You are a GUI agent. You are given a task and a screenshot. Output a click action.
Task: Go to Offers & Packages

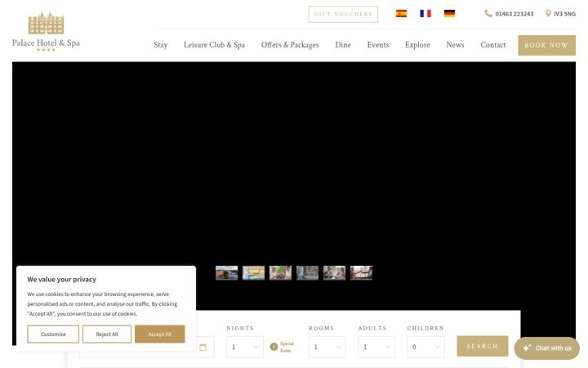click(x=290, y=45)
